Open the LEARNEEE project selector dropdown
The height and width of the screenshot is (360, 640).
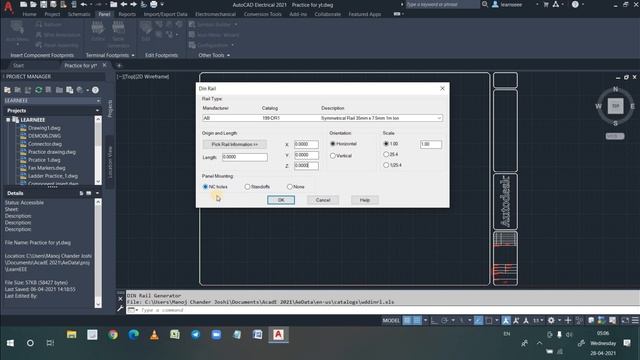[x=98, y=100]
